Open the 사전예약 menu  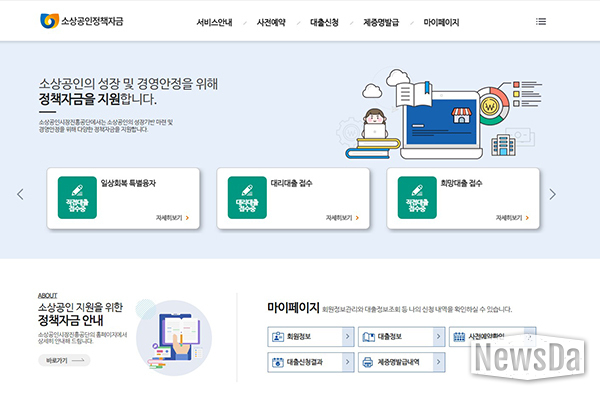[x=271, y=23]
